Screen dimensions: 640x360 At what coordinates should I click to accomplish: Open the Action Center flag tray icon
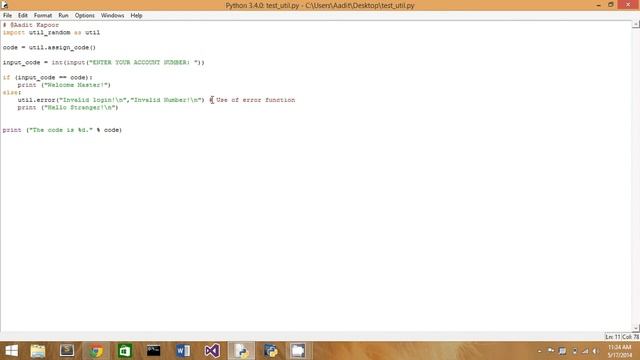551,351
